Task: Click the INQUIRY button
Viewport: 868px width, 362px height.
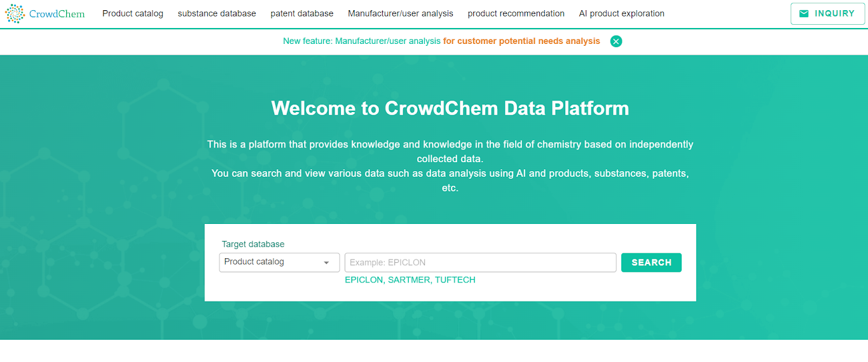Action: point(828,13)
